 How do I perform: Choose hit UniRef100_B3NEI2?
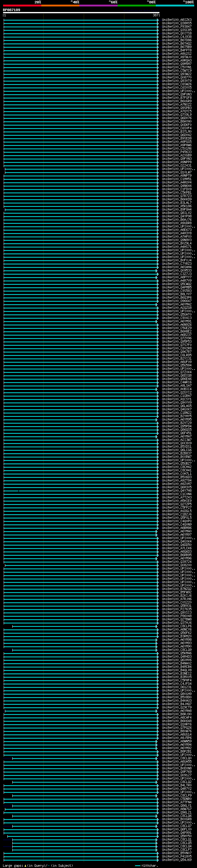(x=177, y=673)
